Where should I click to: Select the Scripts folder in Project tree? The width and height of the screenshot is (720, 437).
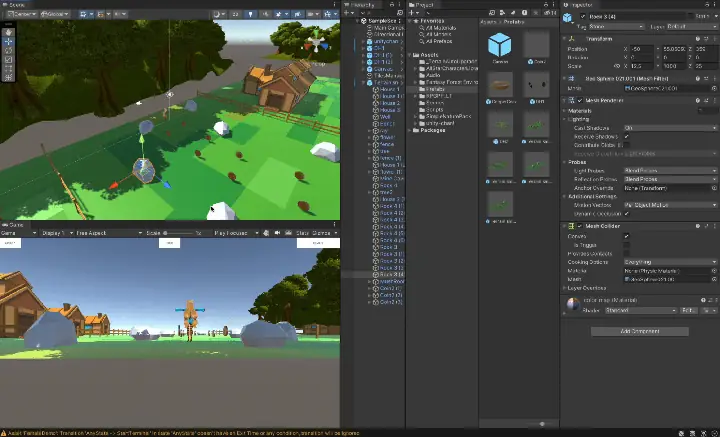coord(432,110)
